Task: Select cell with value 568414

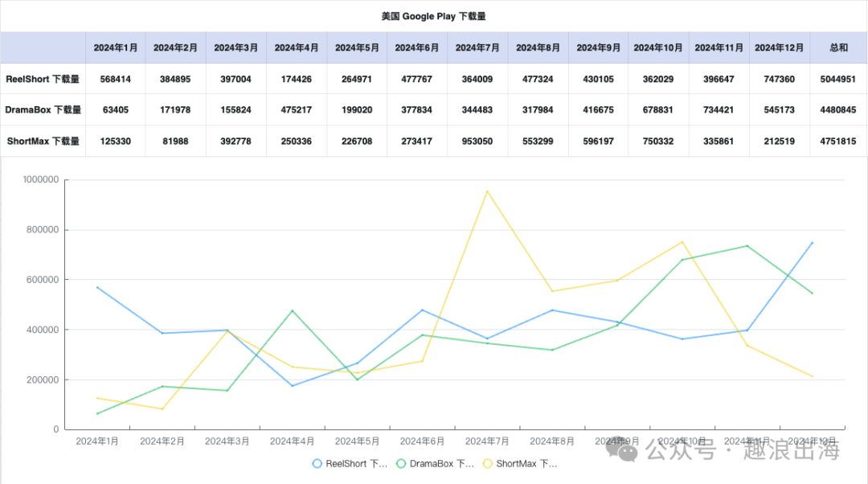Action: click(115, 79)
